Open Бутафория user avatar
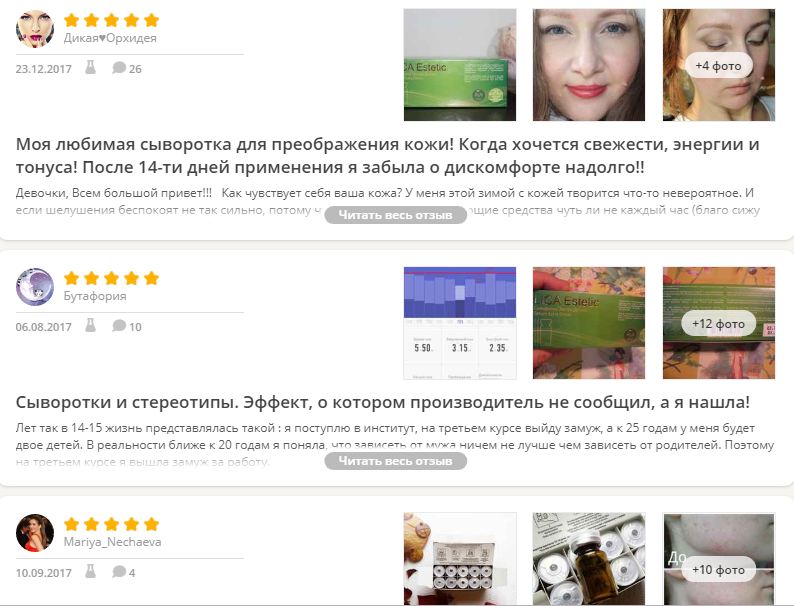This screenshot has height=606, width=794. click(x=35, y=287)
